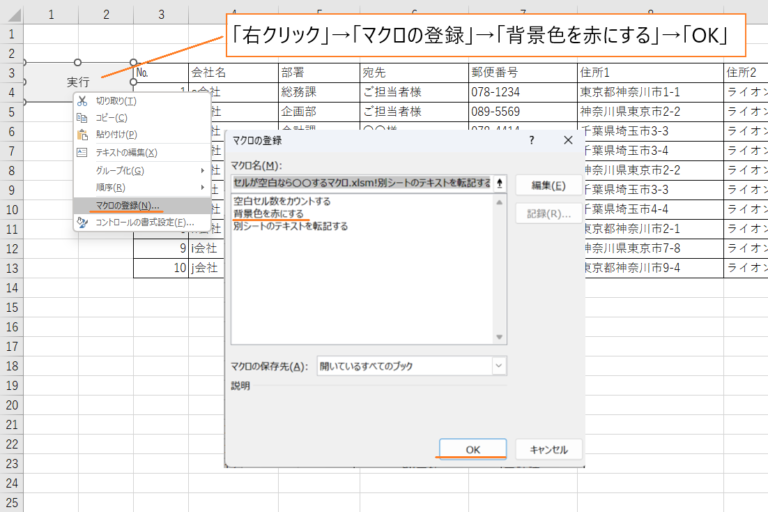This screenshot has width=768, height=512.
Task: Click the Edit Text icon in context menu
Action: click(82, 152)
